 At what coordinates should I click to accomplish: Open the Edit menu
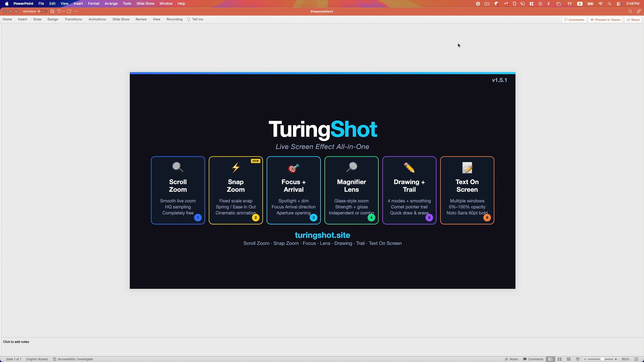[52, 4]
